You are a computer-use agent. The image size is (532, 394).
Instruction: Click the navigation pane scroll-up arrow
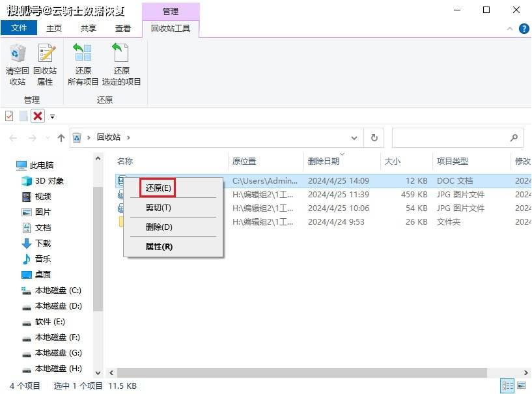coord(98,158)
